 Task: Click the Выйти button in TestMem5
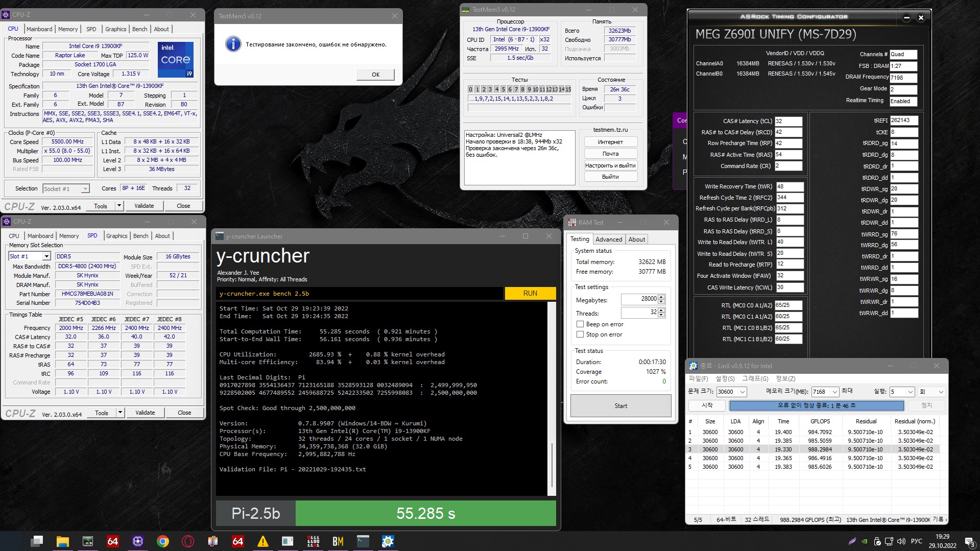(x=610, y=177)
